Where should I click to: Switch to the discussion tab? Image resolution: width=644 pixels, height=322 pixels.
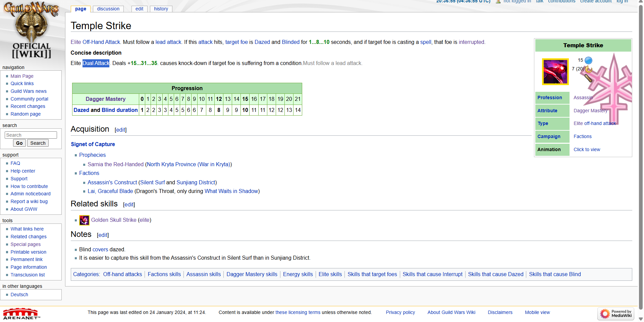point(108,9)
